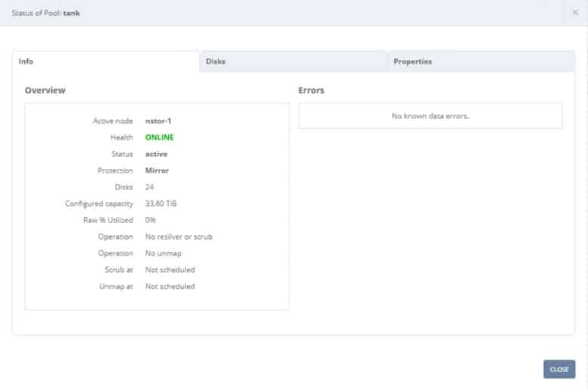Screen dimensions: 588x389
Task: Click the 'Health' label
Action: [x=121, y=137]
